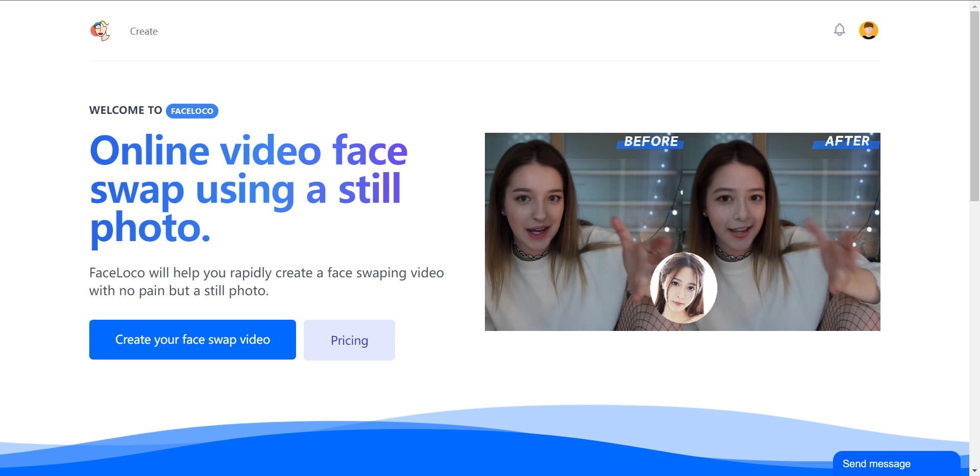This screenshot has height=476, width=980.
Task: Click the scrollbar down arrow
Action: point(974,471)
